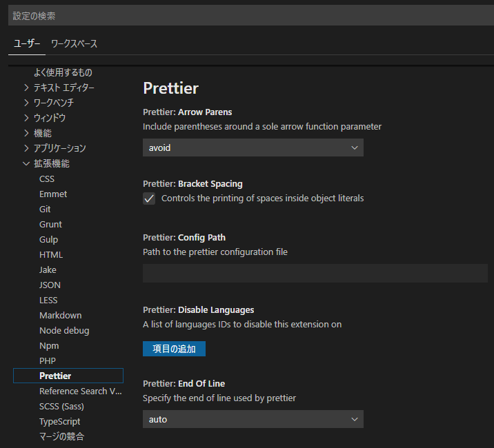This screenshot has height=448, width=494.
Task: Select Reference Search V... extension settings
Action: [80, 391]
